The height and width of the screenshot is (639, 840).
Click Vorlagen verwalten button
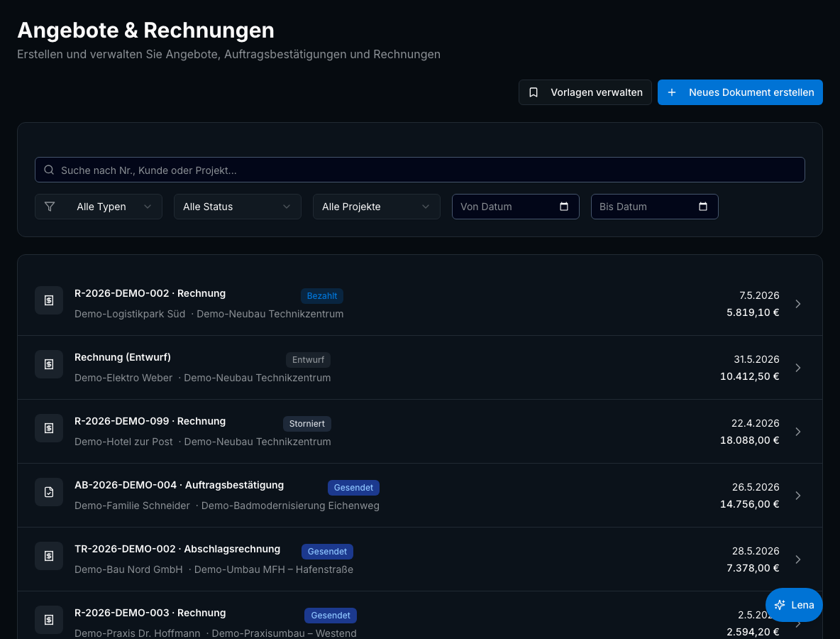pyautogui.click(x=585, y=92)
